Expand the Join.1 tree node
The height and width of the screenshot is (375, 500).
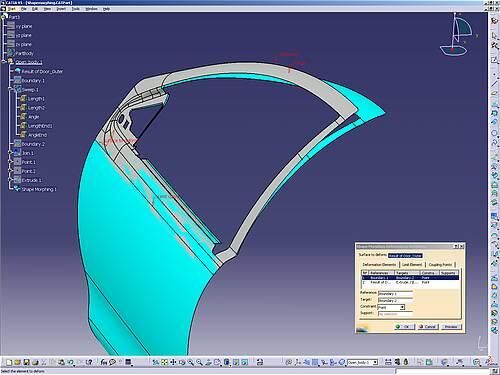tap(10, 153)
